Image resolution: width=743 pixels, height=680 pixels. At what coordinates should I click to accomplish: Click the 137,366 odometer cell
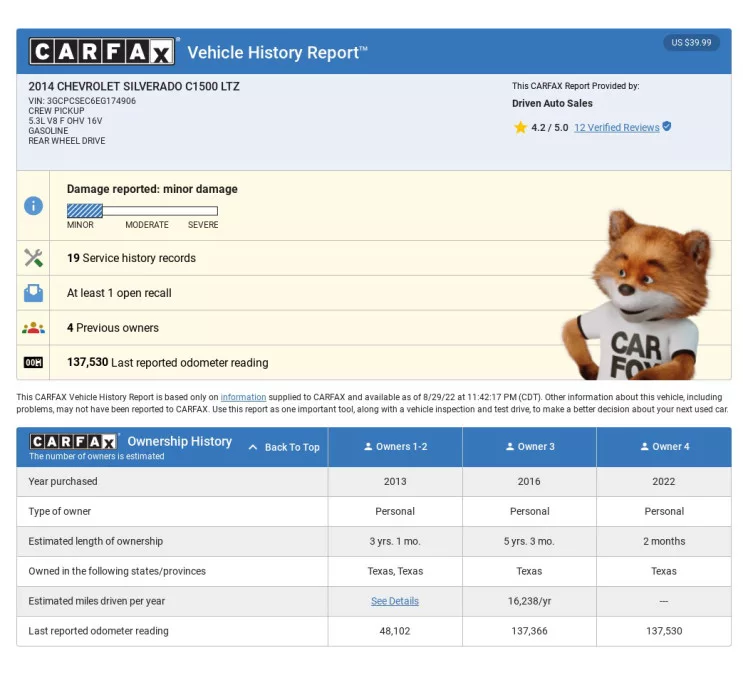pos(529,631)
